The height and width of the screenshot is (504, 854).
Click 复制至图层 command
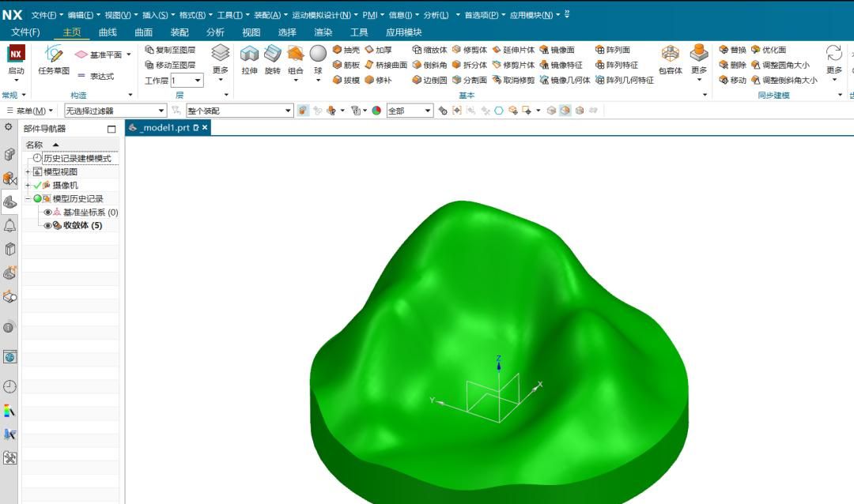coord(170,50)
